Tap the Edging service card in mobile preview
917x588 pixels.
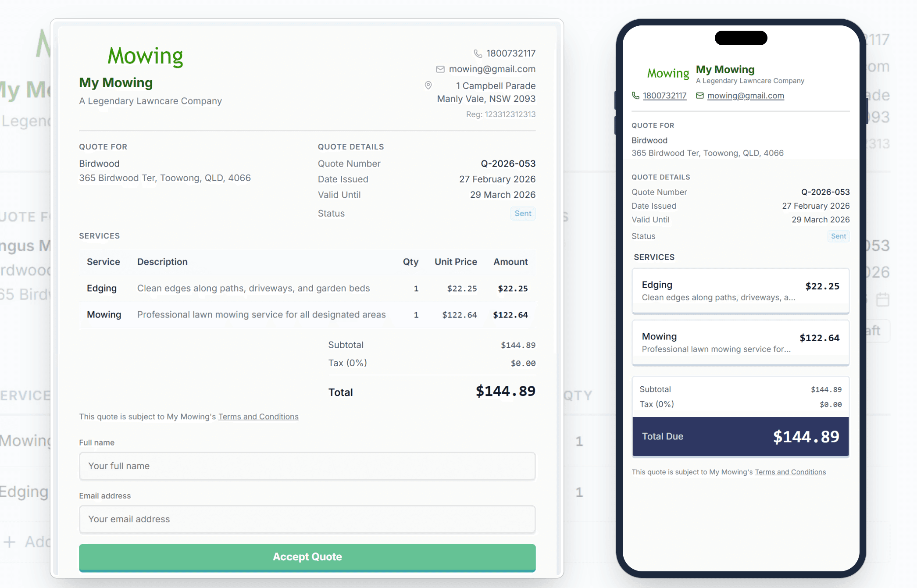point(740,291)
